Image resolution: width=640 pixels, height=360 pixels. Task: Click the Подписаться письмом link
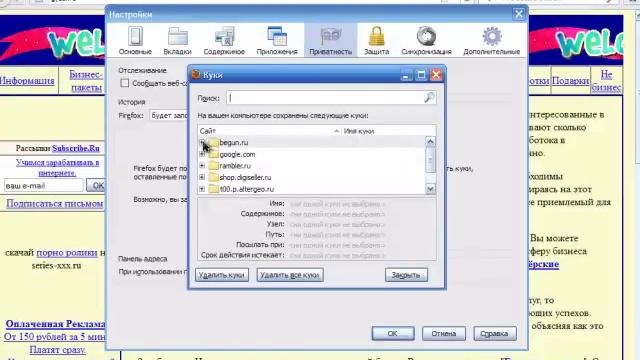(55, 203)
